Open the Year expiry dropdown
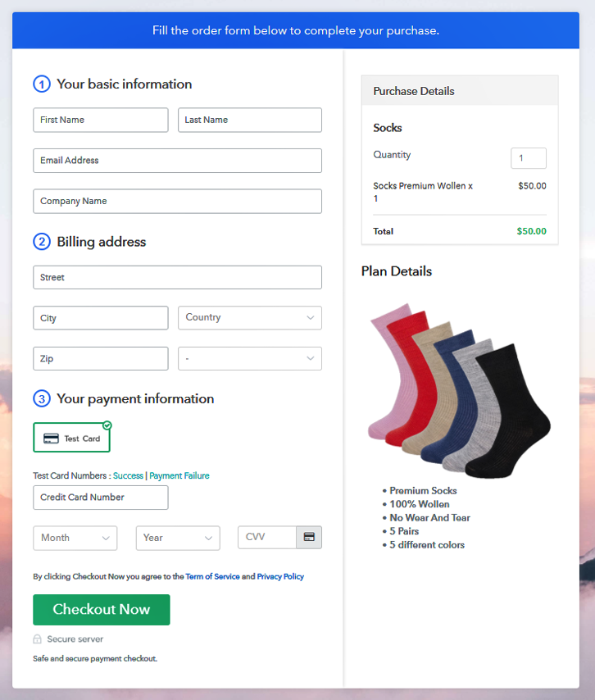 pyautogui.click(x=178, y=538)
